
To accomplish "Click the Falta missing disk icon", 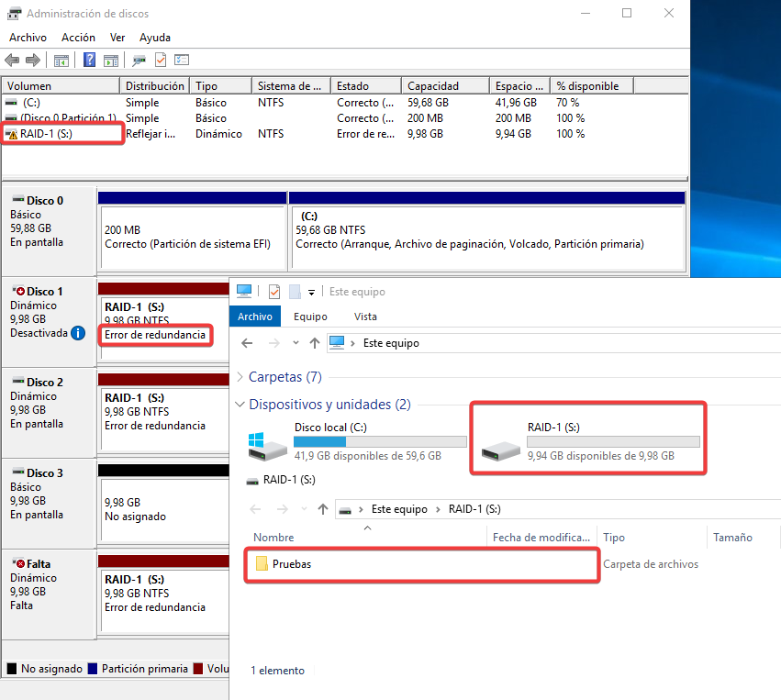I will pos(18,563).
